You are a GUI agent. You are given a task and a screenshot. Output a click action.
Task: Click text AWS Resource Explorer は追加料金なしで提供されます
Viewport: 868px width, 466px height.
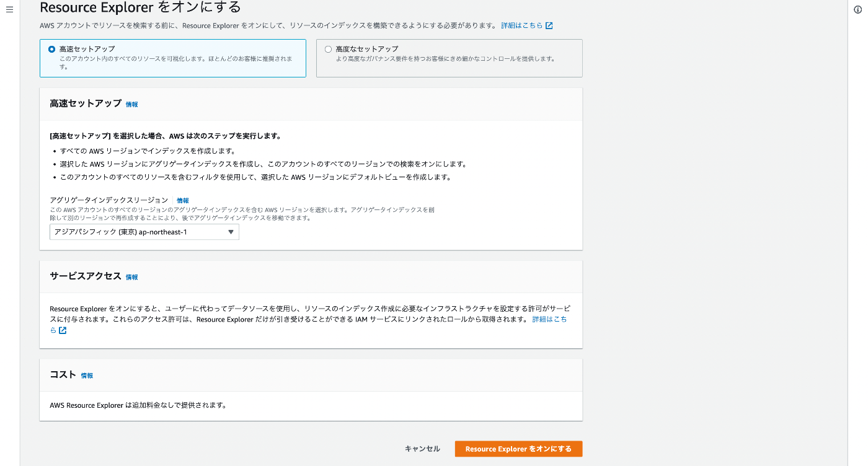[x=138, y=406]
